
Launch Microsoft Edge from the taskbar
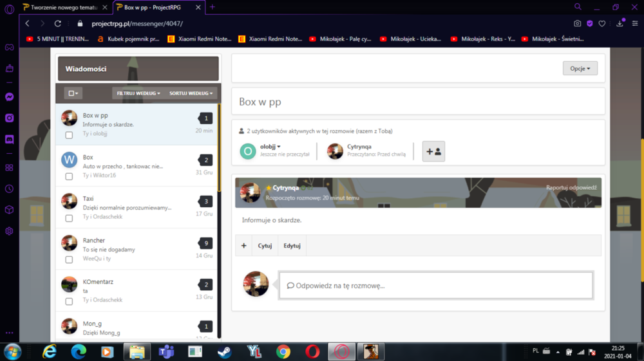click(x=79, y=351)
